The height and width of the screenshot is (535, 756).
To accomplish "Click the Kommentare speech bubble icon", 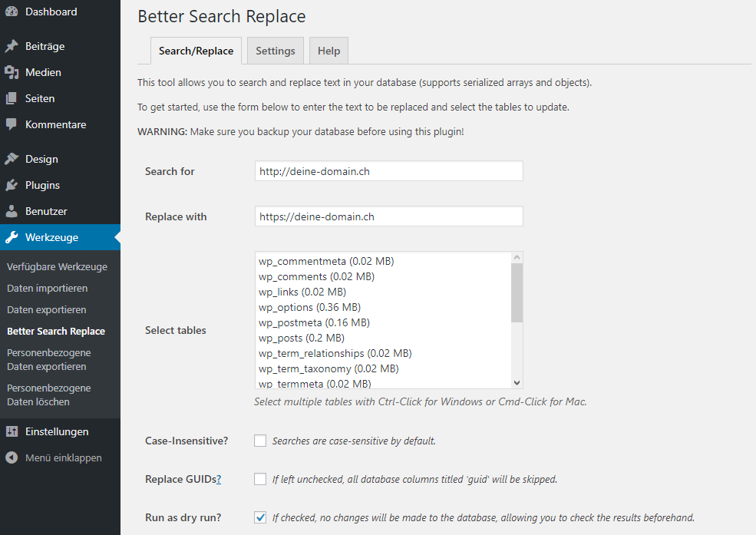I will coord(12,124).
